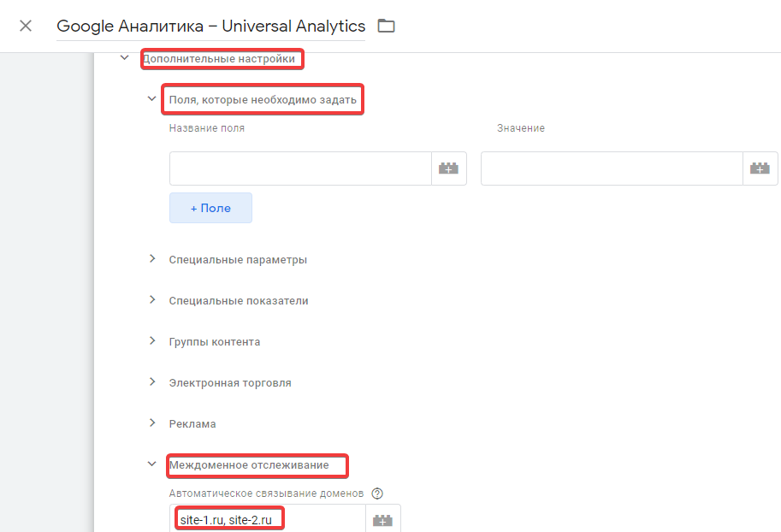Image resolution: width=781 pixels, height=532 pixels.
Task: Click the Междоменное отслеживание heading
Action: tap(249, 464)
